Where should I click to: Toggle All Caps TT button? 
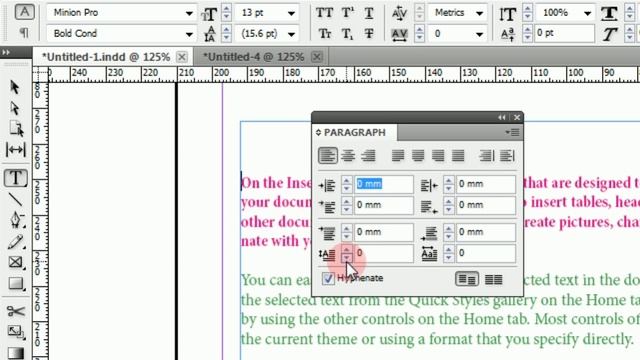(324, 13)
